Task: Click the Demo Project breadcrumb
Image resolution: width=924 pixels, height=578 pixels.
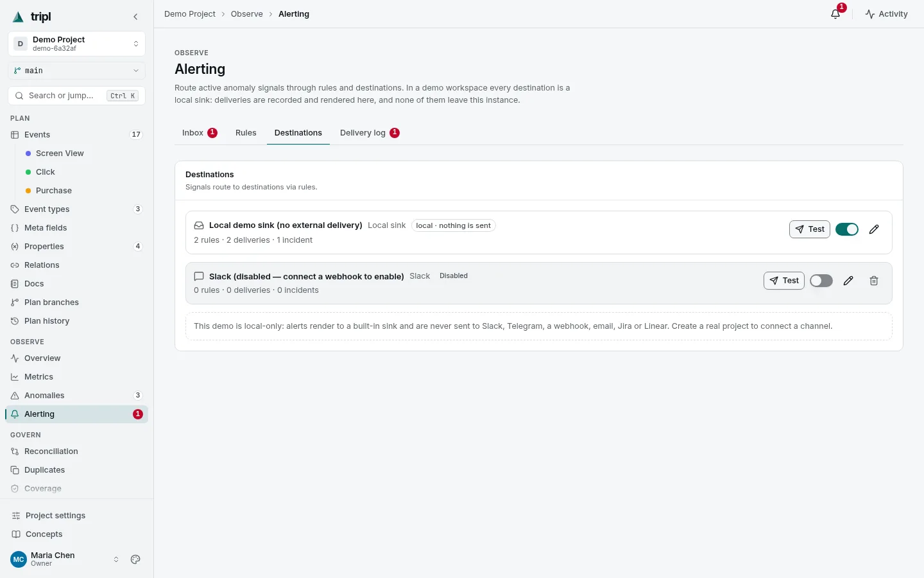Action: tap(190, 14)
